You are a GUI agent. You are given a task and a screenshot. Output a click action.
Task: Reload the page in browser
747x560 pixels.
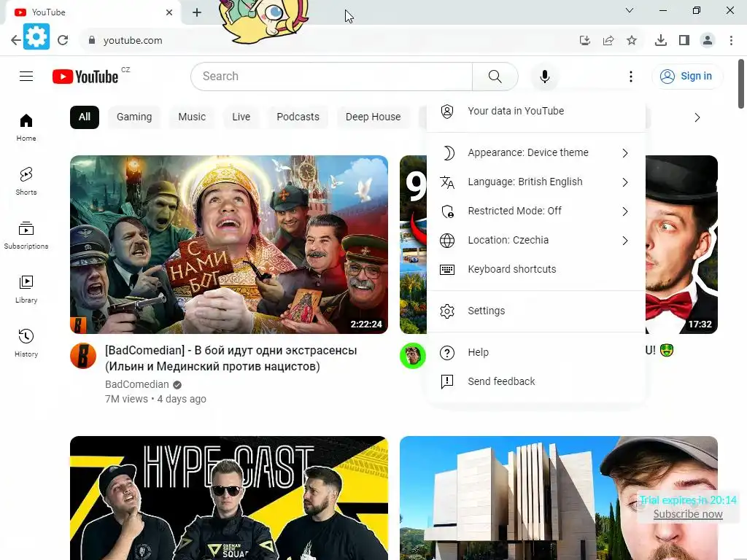point(63,41)
